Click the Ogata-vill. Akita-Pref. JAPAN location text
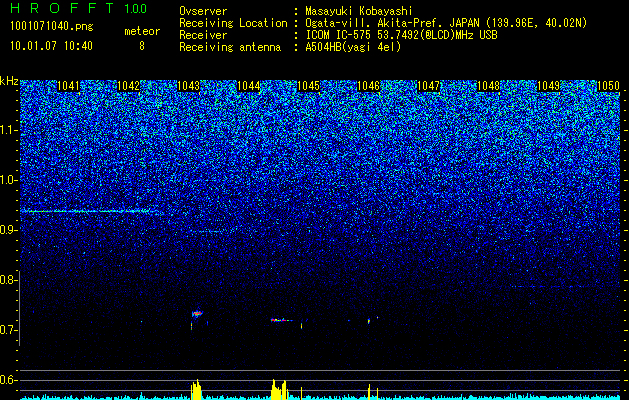This screenshot has width=629, height=400. click(x=446, y=23)
